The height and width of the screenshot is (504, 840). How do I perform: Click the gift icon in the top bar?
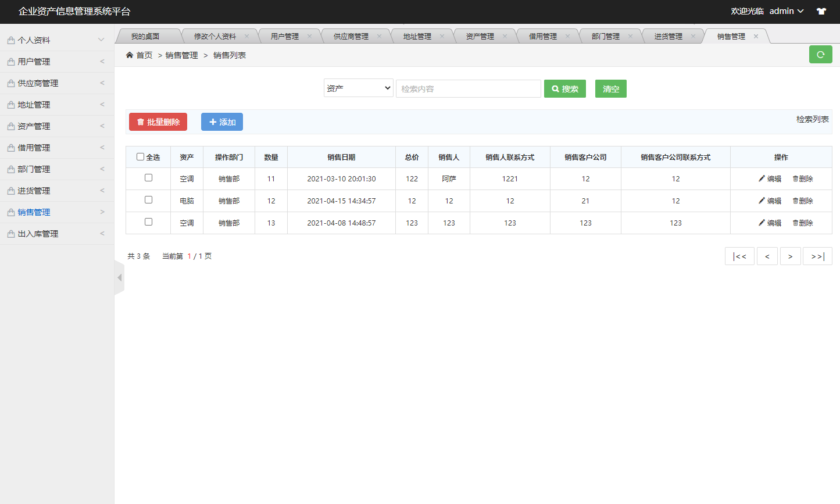click(x=821, y=11)
